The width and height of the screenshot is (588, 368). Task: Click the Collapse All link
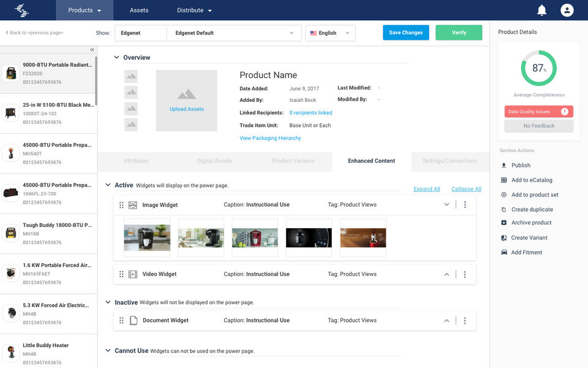[x=466, y=189]
